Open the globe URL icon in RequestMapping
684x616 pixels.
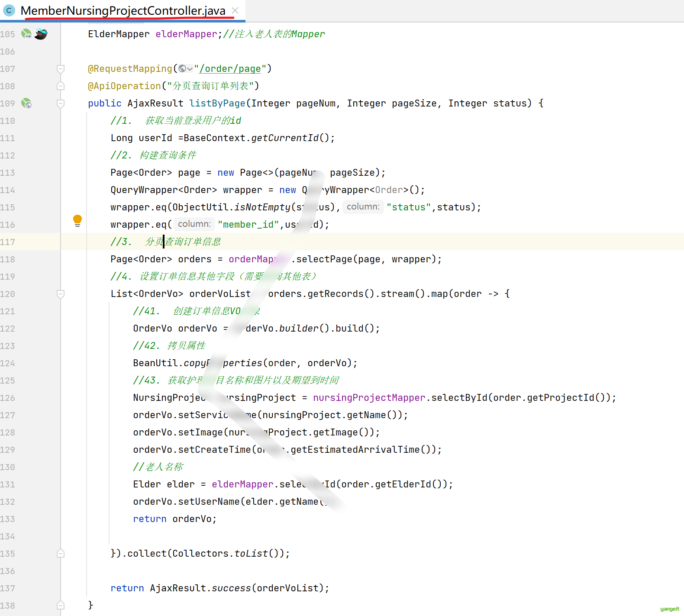182,68
